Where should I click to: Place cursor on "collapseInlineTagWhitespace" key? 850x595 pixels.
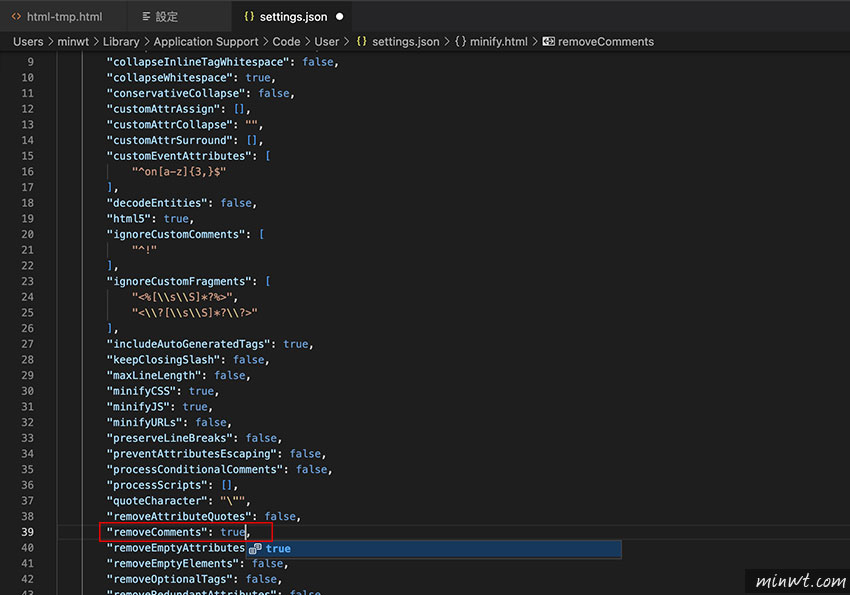point(198,62)
